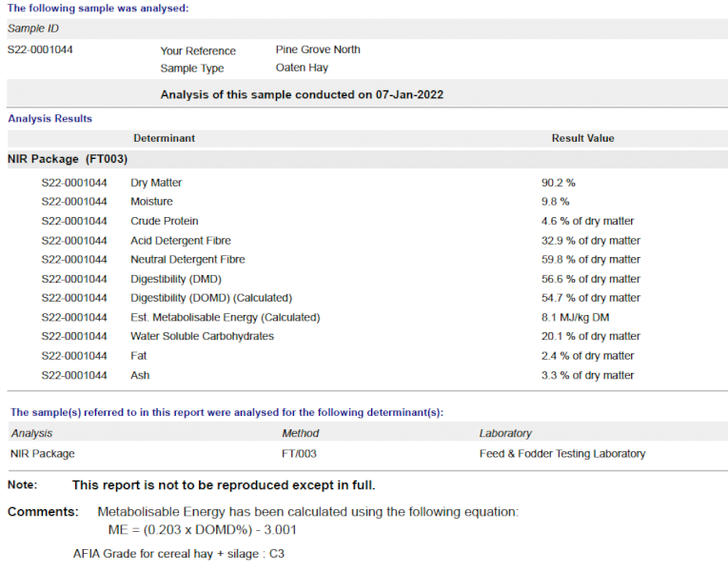The image size is (728, 571).
Task: Select the 'NIR Package (FT003)' group row
Action: coord(68,159)
